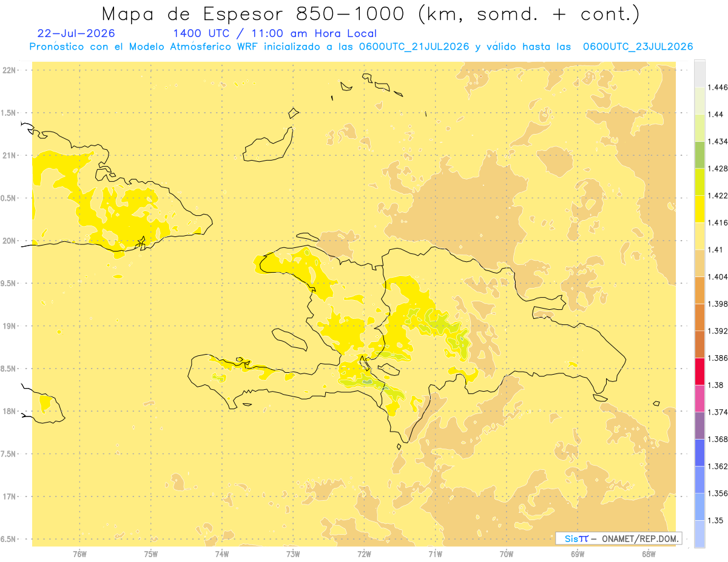Click the 69W longitude label
The image size is (728, 562).
(x=578, y=554)
